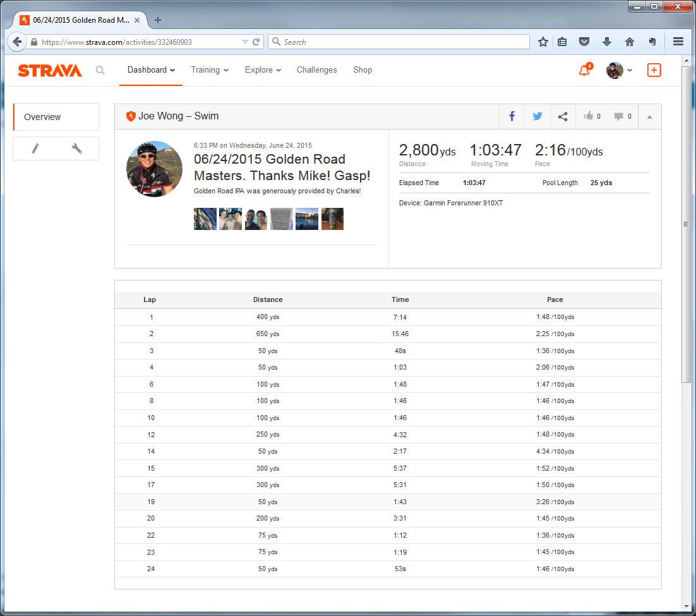Select the Overview sidebar tab

tap(56, 117)
